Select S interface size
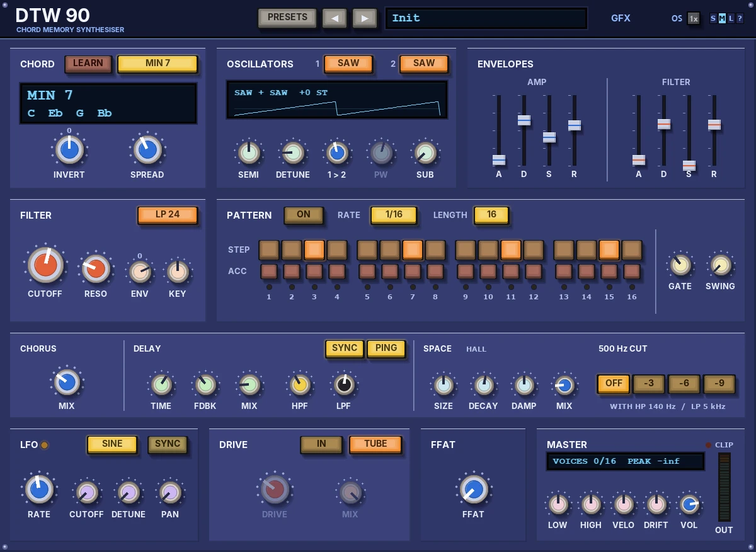 713,18
